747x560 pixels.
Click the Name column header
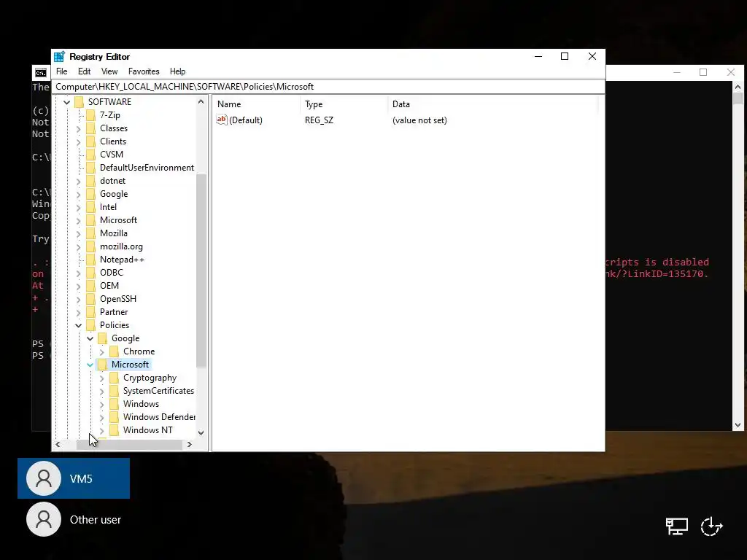tap(257, 104)
